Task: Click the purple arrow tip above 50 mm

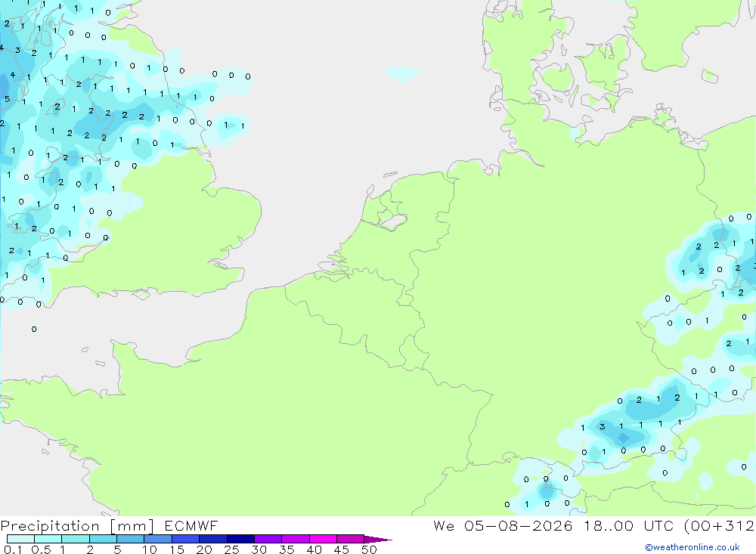Action: (378, 540)
